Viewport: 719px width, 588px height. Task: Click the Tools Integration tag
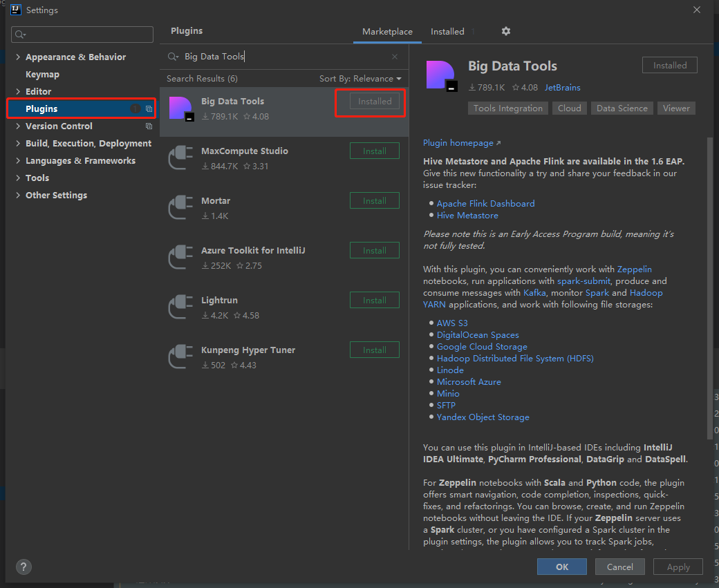(507, 108)
